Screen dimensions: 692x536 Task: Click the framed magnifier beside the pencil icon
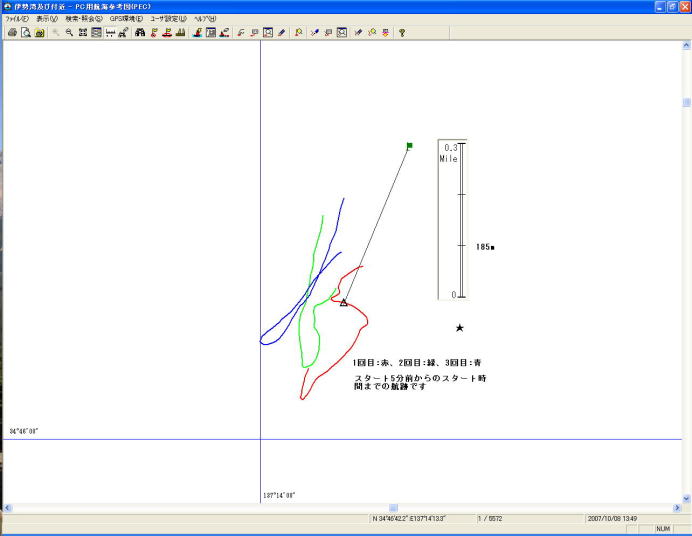(x=268, y=32)
